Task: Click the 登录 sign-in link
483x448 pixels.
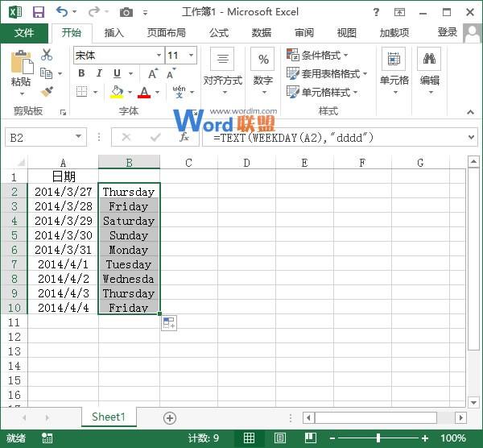Action: coord(448,32)
